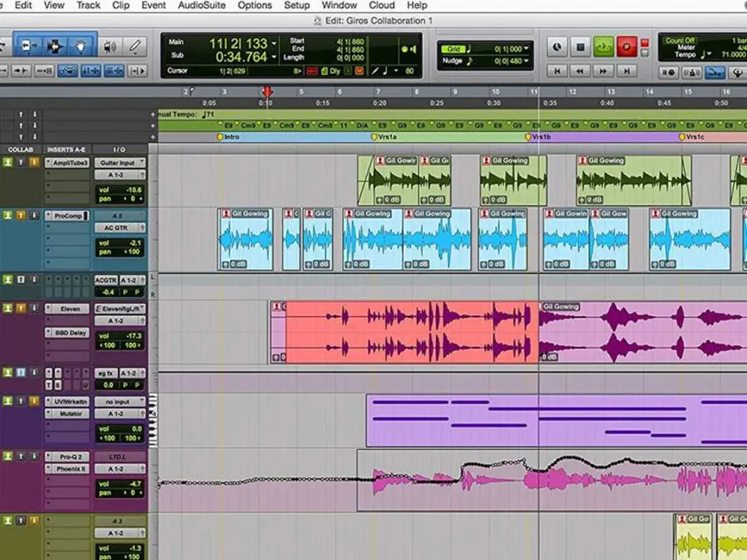Click the Rewind button
This screenshot has width=747, height=560.
point(580,71)
